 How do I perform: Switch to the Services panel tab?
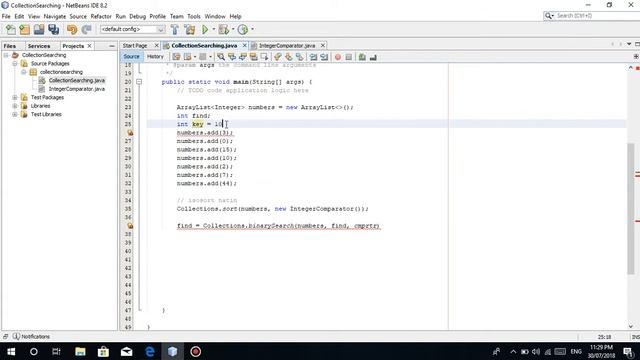click(x=39, y=46)
